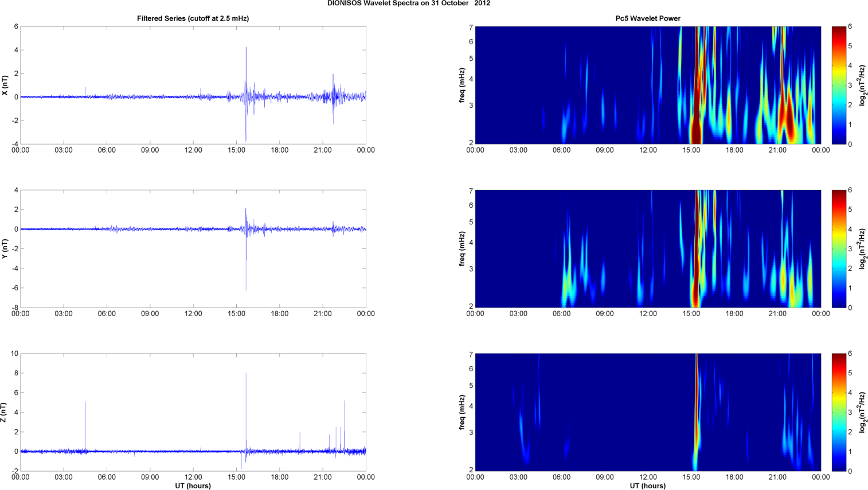This screenshot has height=490, width=868.
Task: Click the '09:00' tick under the Y series plot
Action: [x=150, y=314]
